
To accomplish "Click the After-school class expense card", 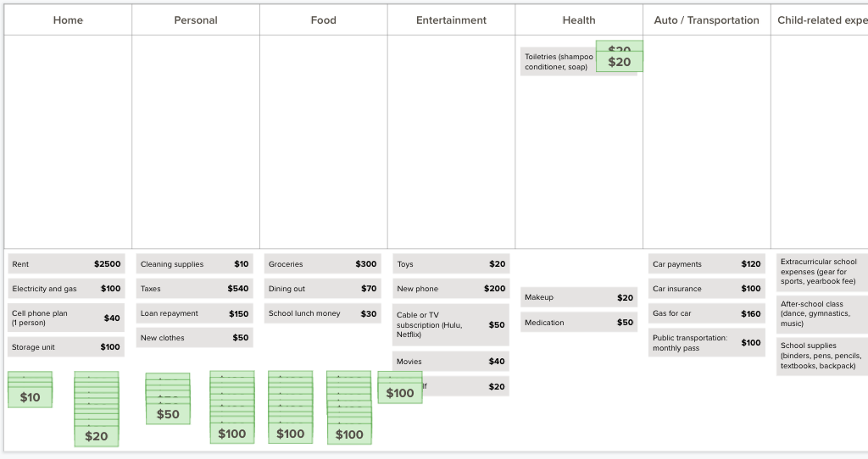I will (x=822, y=313).
